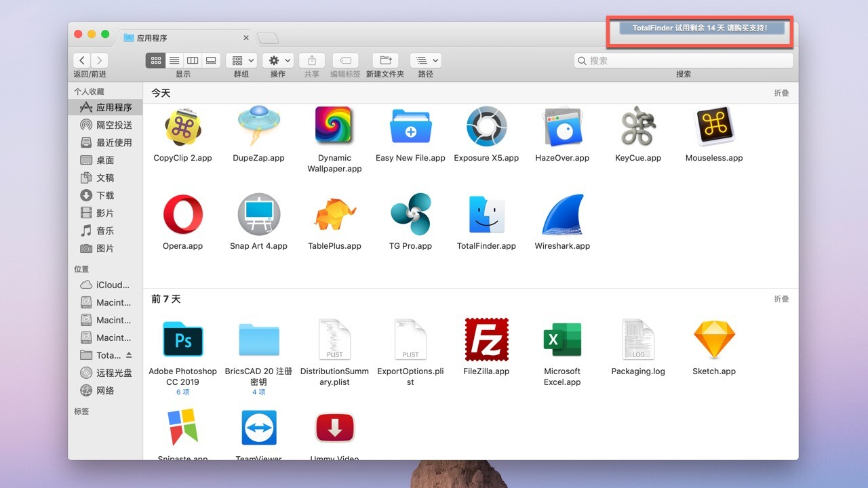Click the Opera.app icon
The height and width of the screenshot is (488, 868).
click(182, 215)
